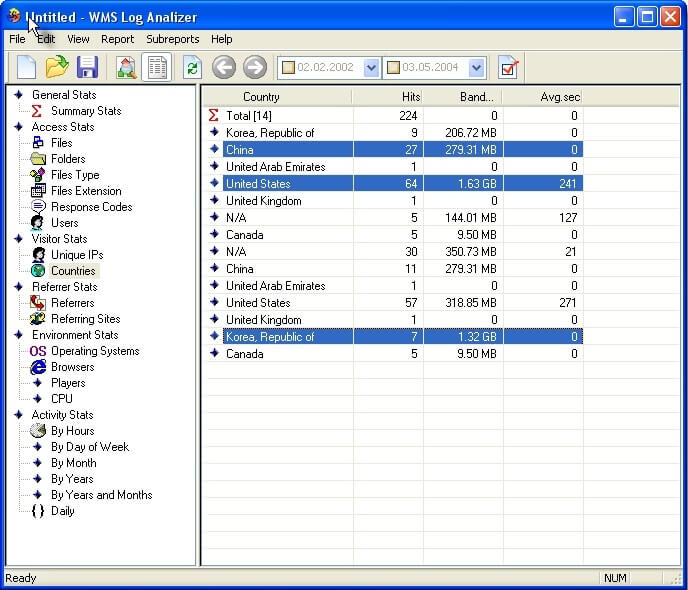Select the Visitor Stats tree node

(59, 239)
